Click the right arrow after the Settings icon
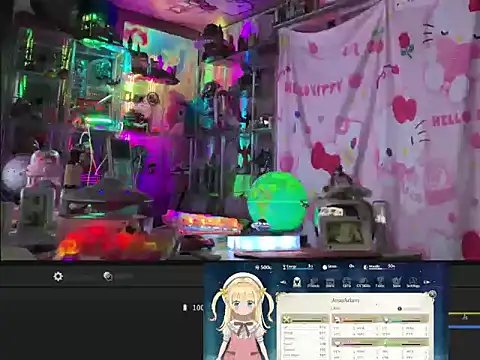This screenshot has height=360, width=480. 427,282
